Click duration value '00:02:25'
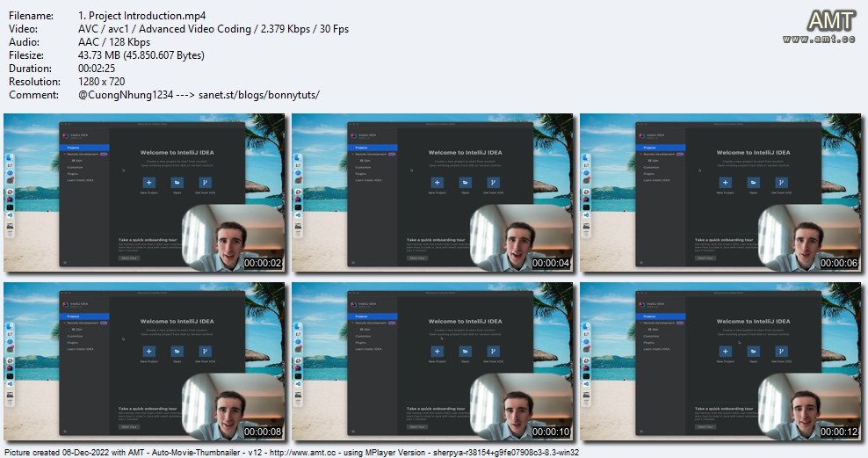Image resolution: width=868 pixels, height=458 pixels. click(97, 68)
